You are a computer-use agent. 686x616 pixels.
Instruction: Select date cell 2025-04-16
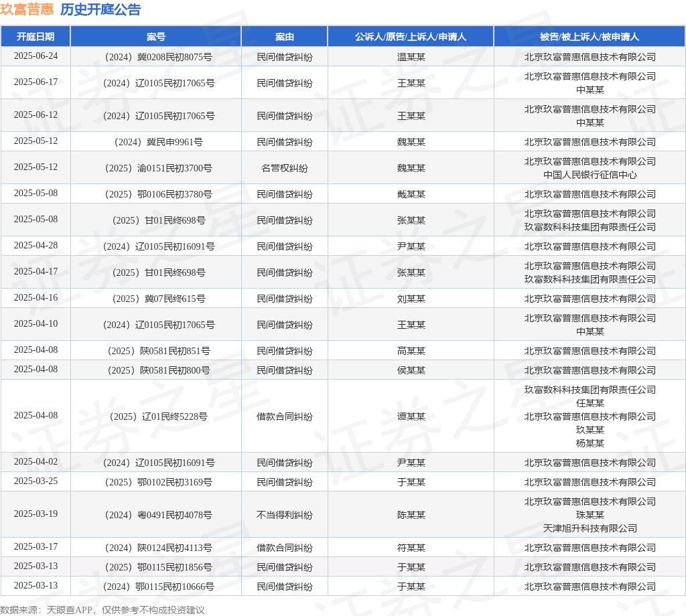tap(36, 298)
